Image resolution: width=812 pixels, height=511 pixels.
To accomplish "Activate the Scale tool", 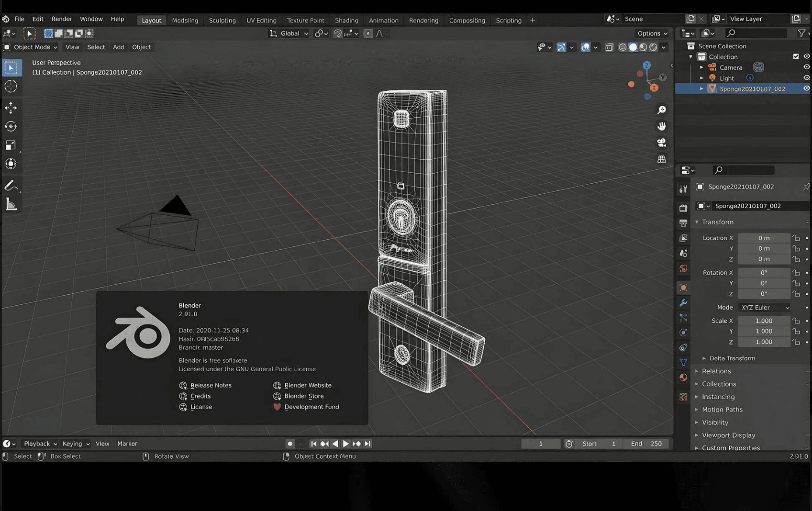I will (x=11, y=145).
